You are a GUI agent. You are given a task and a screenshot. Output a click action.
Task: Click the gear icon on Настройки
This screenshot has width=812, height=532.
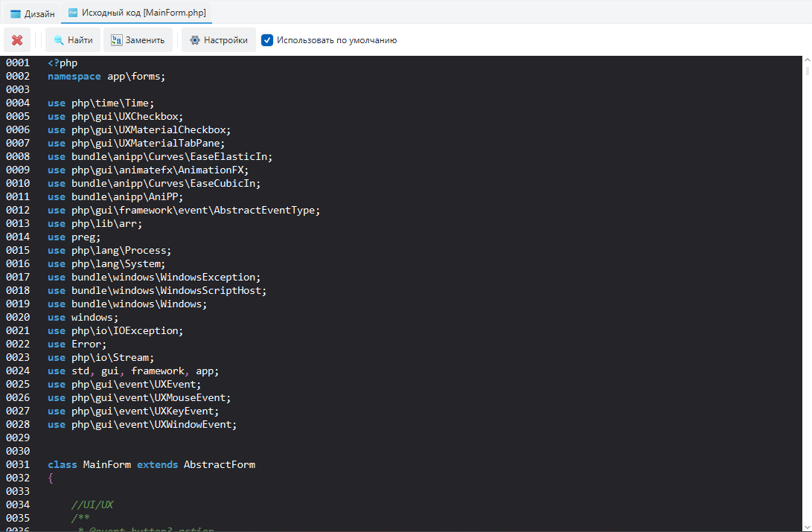click(x=195, y=40)
